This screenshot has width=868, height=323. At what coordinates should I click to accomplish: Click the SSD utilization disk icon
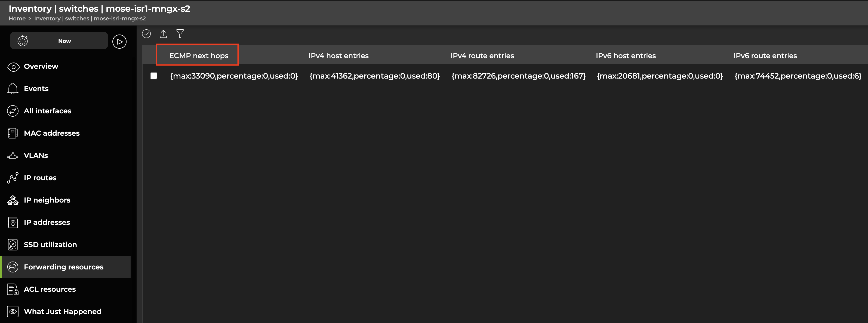13,244
